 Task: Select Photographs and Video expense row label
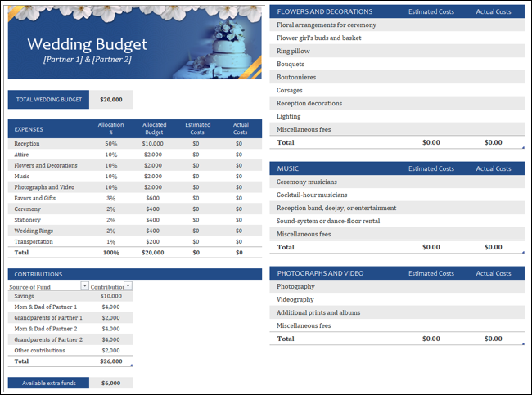click(x=44, y=187)
